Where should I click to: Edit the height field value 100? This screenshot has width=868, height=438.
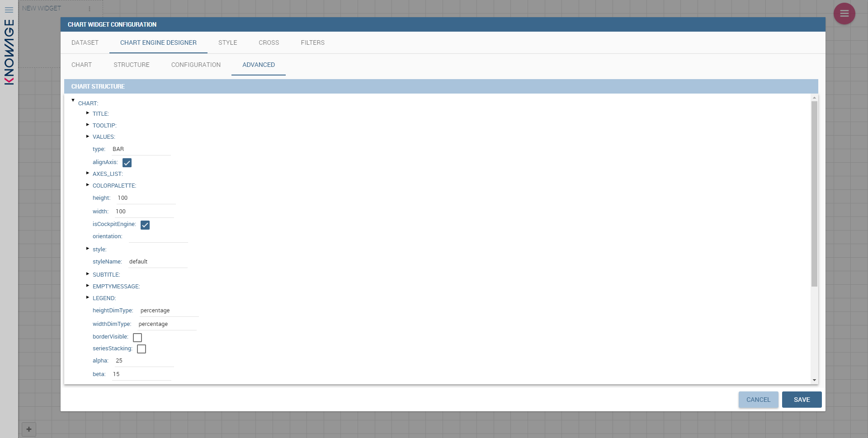click(146, 198)
